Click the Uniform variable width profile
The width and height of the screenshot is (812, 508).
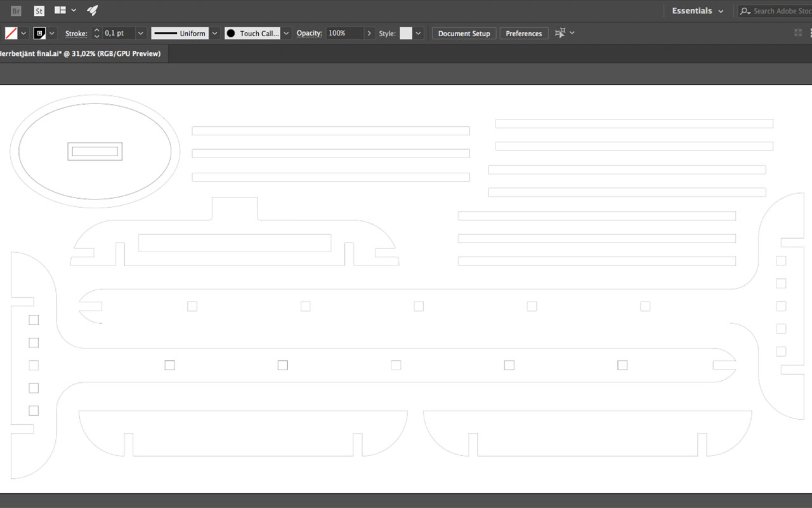180,33
